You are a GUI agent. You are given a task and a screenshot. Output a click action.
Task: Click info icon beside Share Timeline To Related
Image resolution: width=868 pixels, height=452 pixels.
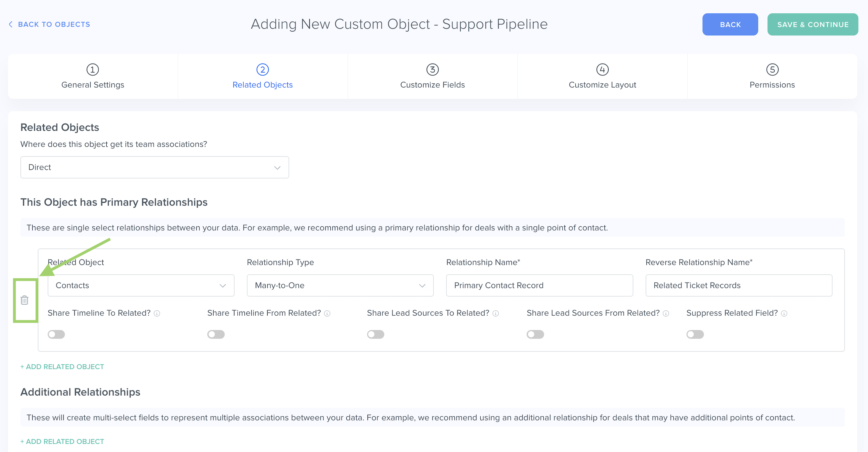click(x=157, y=313)
